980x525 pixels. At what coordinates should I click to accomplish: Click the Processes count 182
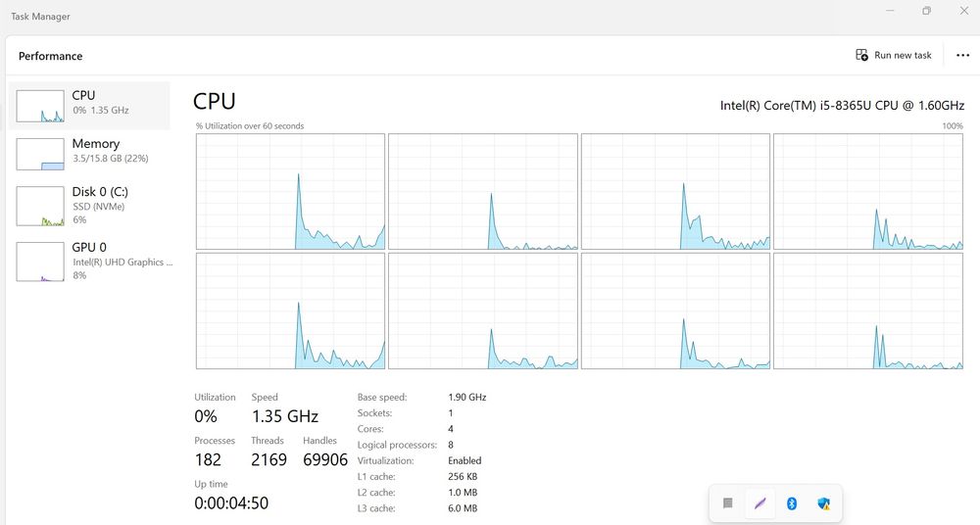pos(208,460)
